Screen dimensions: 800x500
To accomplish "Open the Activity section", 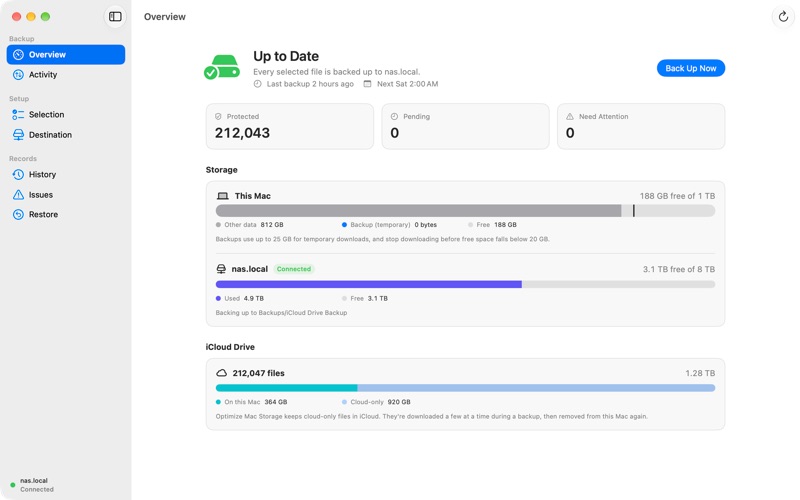I will coord(66,74).
